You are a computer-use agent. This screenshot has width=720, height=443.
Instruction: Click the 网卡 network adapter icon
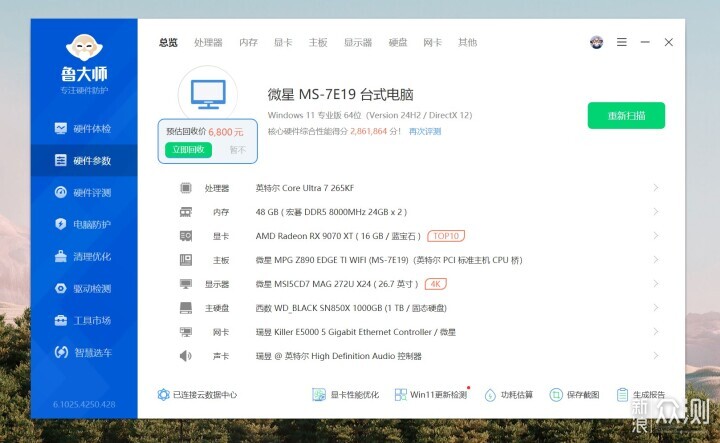[186, 332]
